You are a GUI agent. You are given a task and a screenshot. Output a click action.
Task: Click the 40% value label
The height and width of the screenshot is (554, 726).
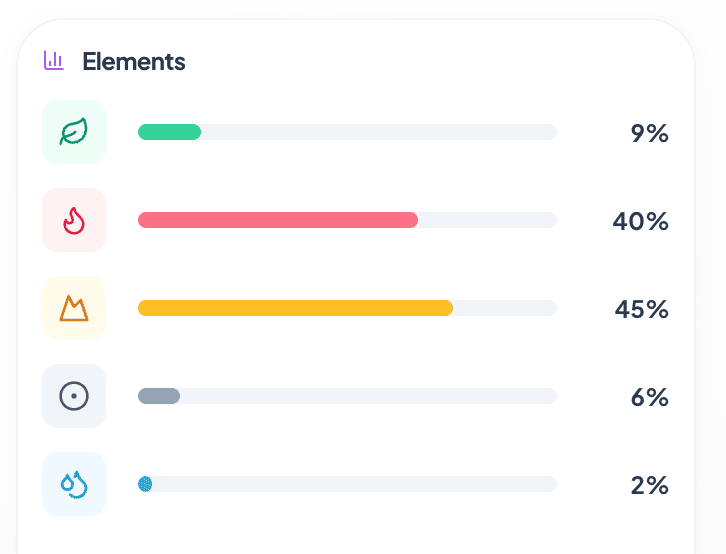point(640,221)
